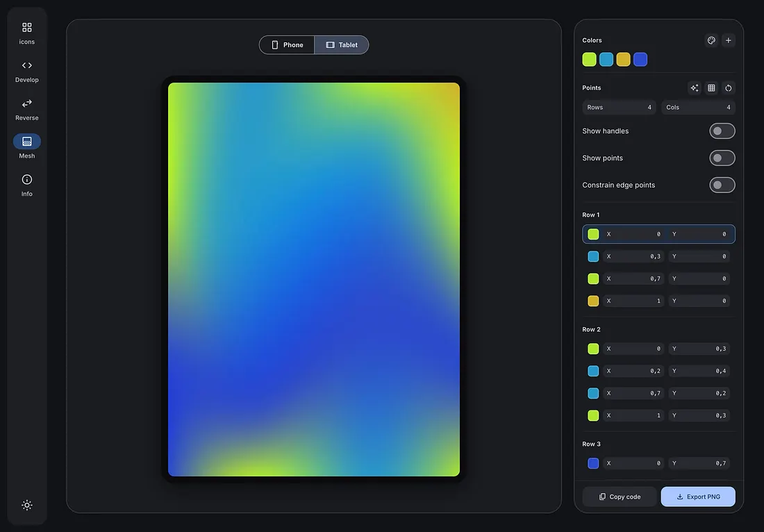Image resolution: width=764 pixels, height=532 pixels.
Task: Select the cyan blue palette swatch
Action: point(606,60)
